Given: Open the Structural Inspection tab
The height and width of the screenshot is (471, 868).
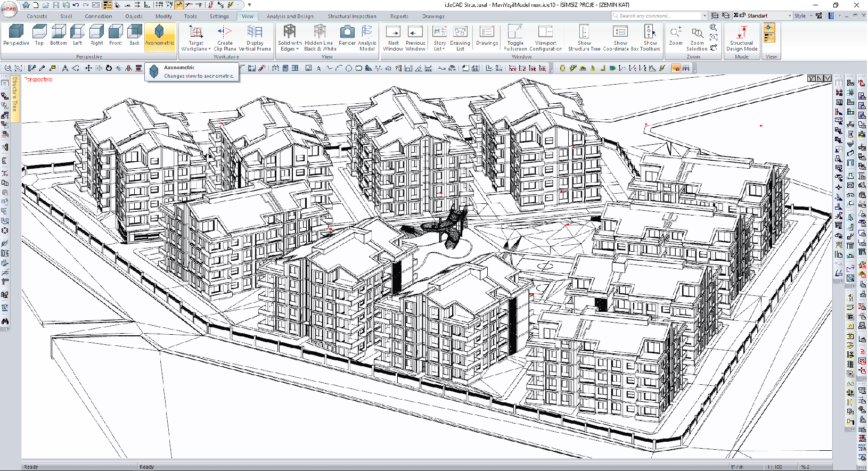Looking at the screenshot, I should pos(352,16).
